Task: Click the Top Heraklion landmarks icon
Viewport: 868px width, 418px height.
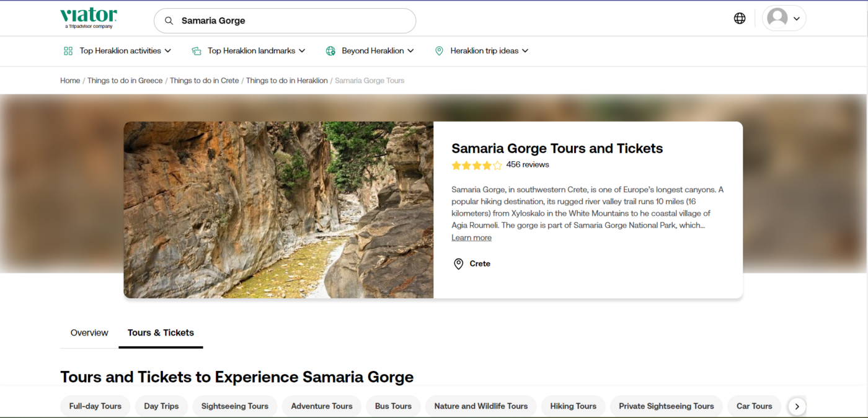Action: click(x=197, y=51)
